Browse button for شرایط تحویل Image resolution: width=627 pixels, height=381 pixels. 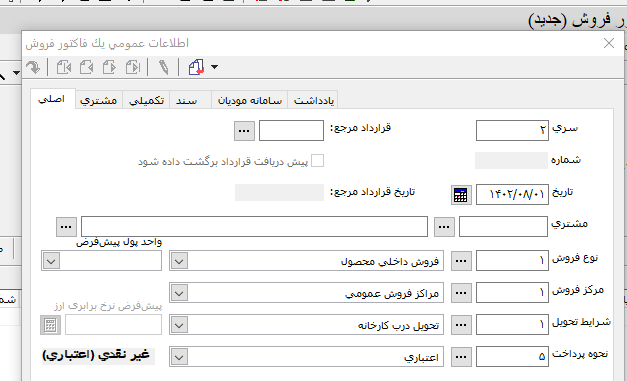461,325
